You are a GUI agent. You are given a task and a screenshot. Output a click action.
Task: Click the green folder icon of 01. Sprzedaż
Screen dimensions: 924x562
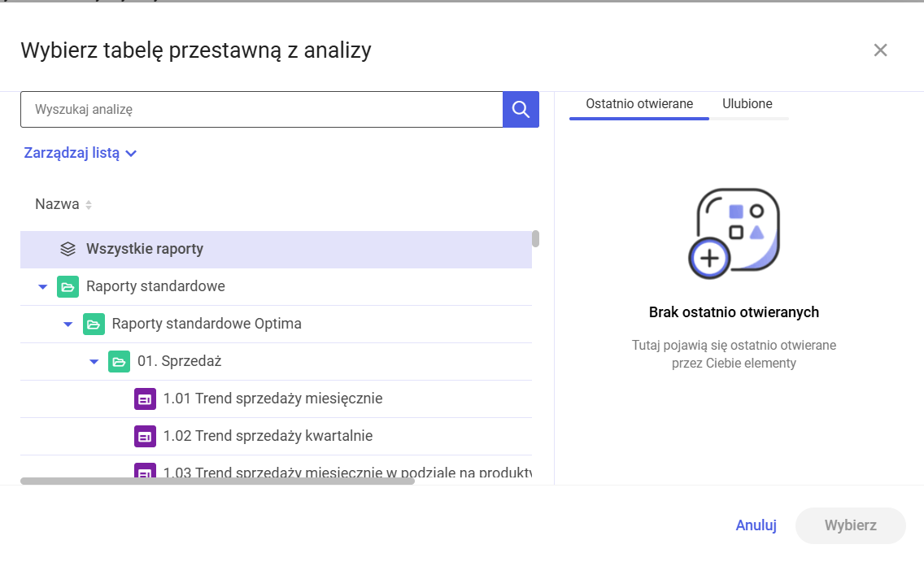pos(119,362)
